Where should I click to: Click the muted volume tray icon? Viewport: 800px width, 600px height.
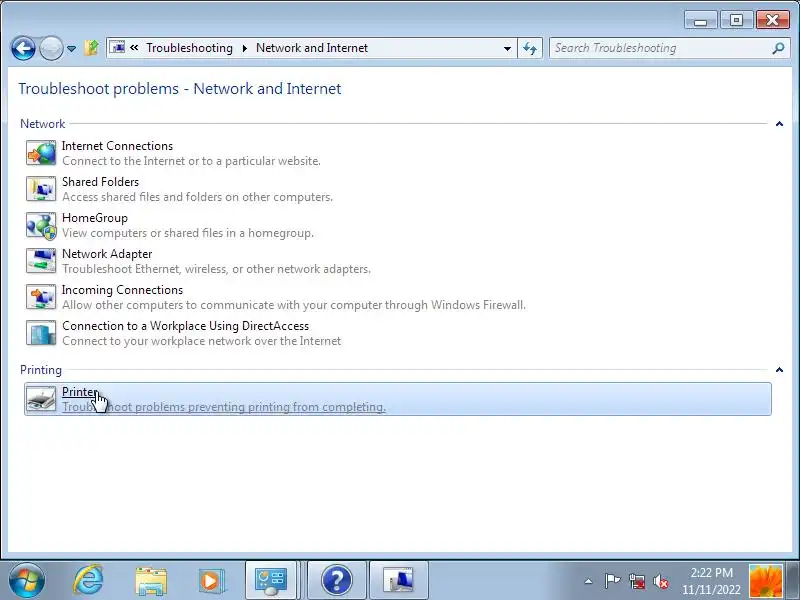tap(661, 581)
